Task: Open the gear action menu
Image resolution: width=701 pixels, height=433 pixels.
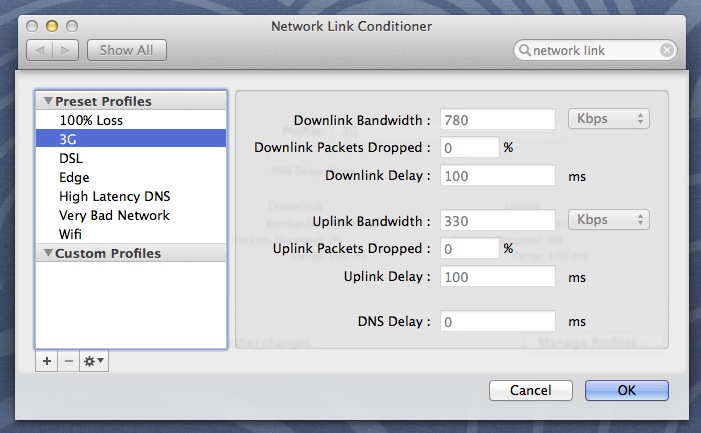Action: pyautogui.click(x=94, y=362)
